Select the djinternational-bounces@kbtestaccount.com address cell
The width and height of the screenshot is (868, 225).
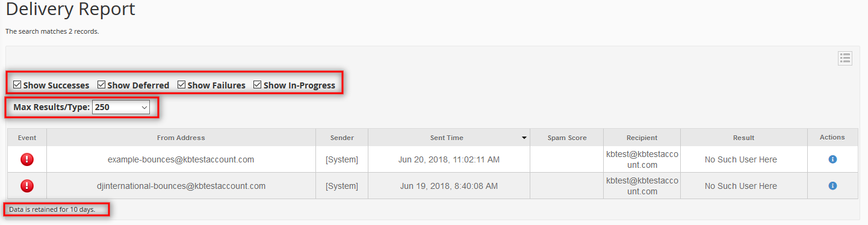pos(181,186)
